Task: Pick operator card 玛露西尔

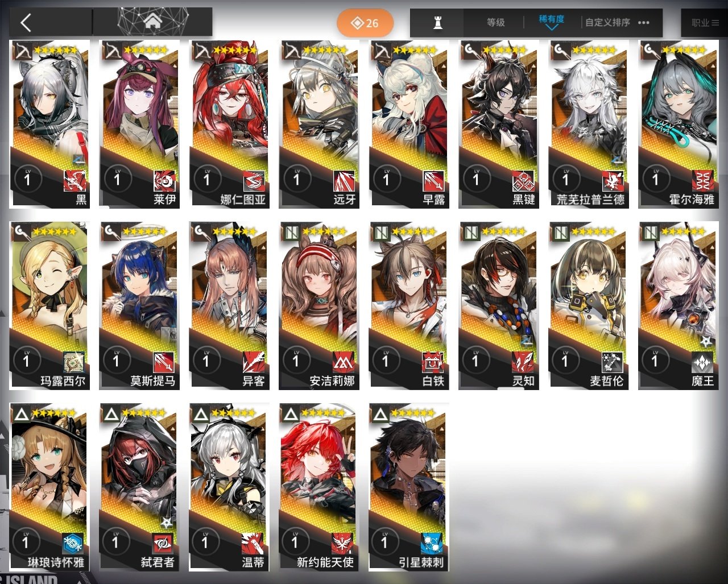Action: pyautogui.click(x=49, y=305)
